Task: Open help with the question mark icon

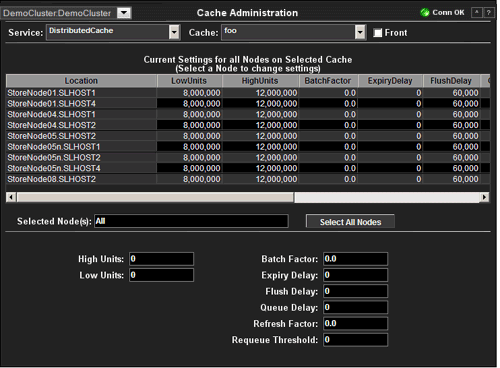Action: (488, 13)
